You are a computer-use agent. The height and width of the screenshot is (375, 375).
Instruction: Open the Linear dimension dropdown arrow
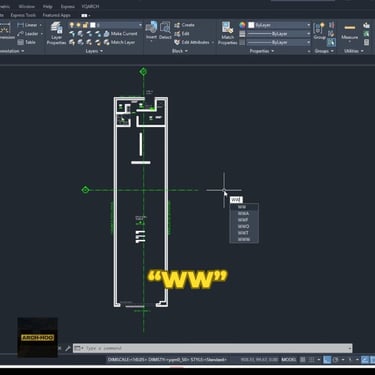click(x=41, y=25)
